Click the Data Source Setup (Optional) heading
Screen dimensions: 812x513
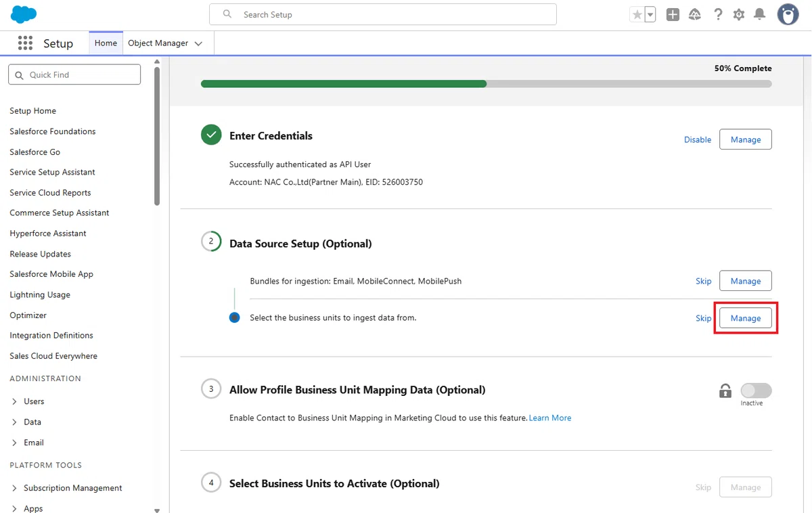click(300, 244)
